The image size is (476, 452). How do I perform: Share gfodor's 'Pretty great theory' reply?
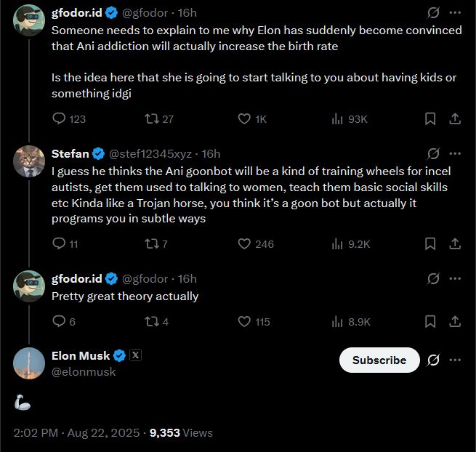455,322
